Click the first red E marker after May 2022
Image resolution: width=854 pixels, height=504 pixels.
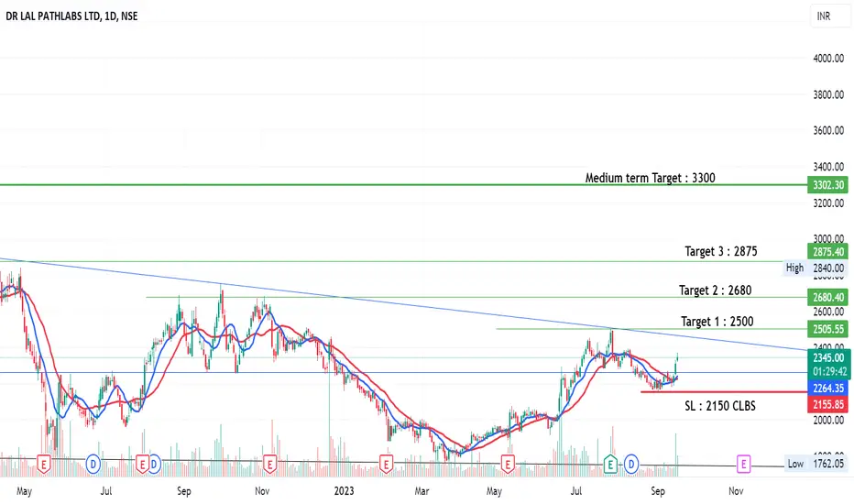[44, 465]
